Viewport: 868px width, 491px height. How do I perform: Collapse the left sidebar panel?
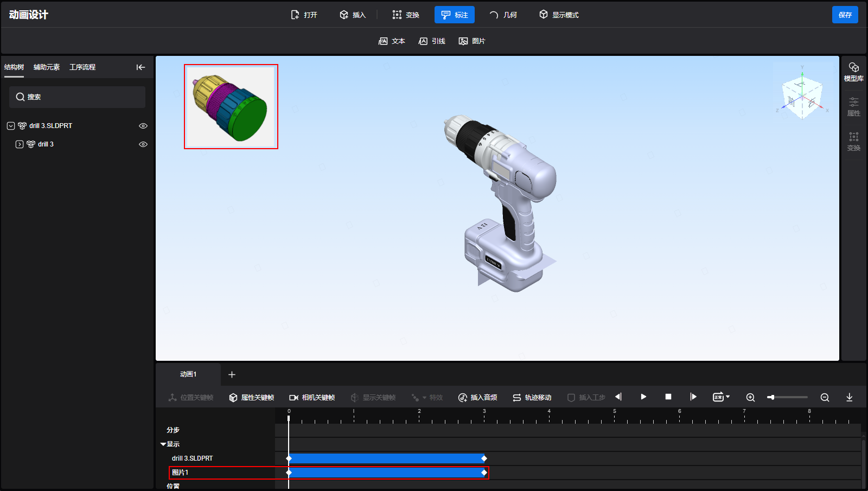click(x=141, y=67)
